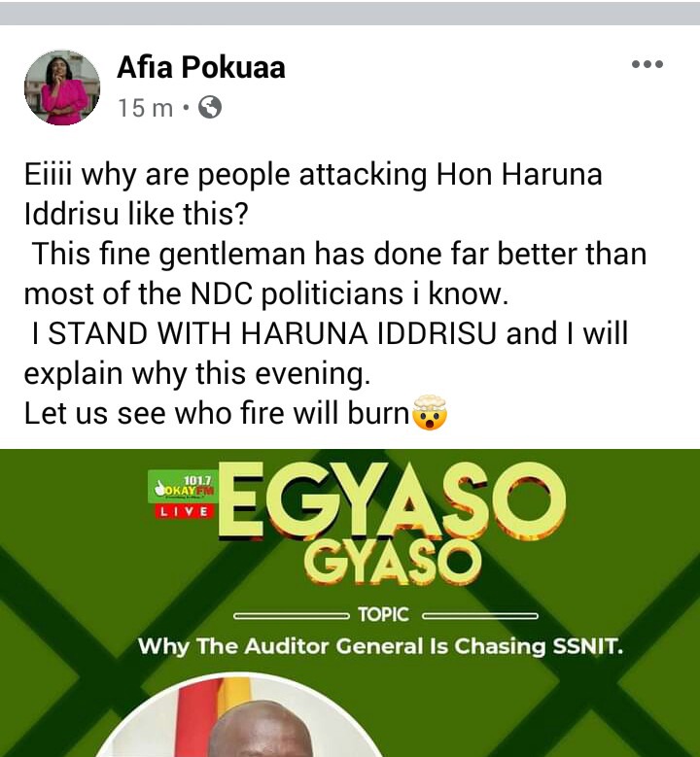
Task: Tap Afia Pokuaa's profile picture
Action: click(62, 87)
